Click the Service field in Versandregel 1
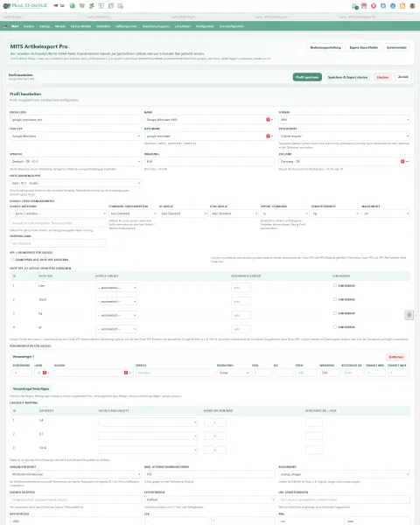The height and width of the screenshot is (525, 420). pos(175,373)
